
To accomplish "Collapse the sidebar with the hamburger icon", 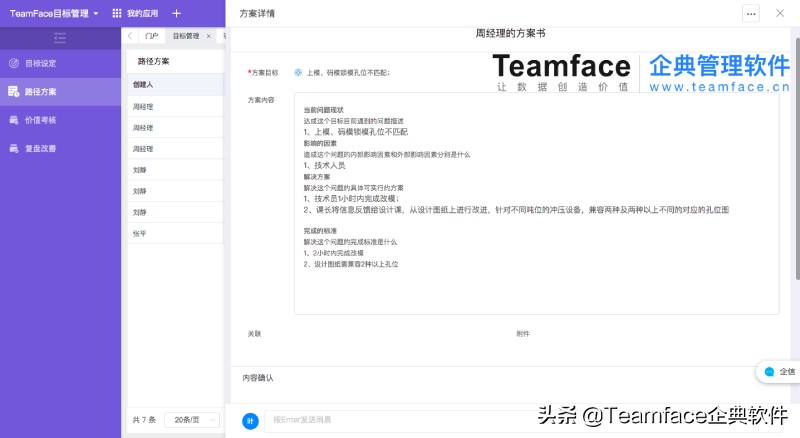I will click(60, 38).
